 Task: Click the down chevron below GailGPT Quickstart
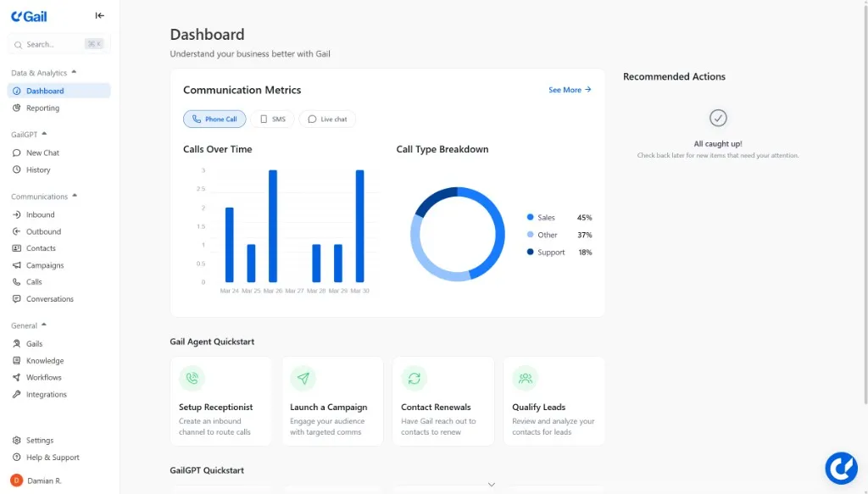pos(491,485)
